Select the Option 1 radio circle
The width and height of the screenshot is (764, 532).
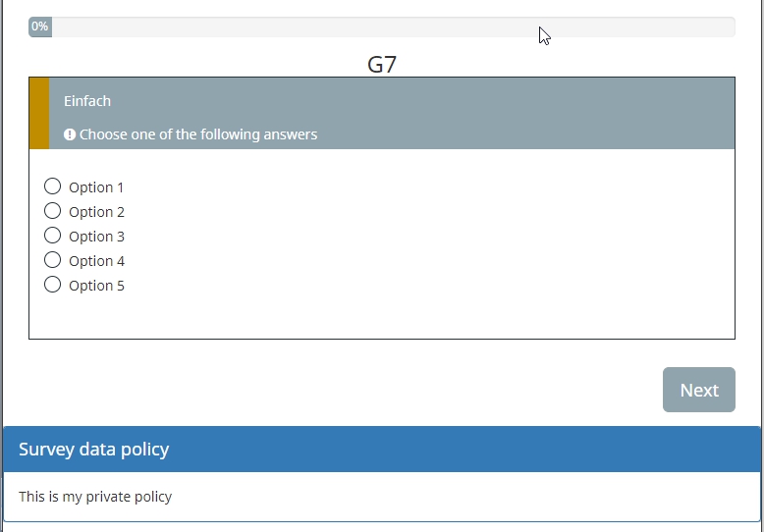pyautogui.click(x=53, y=186)
